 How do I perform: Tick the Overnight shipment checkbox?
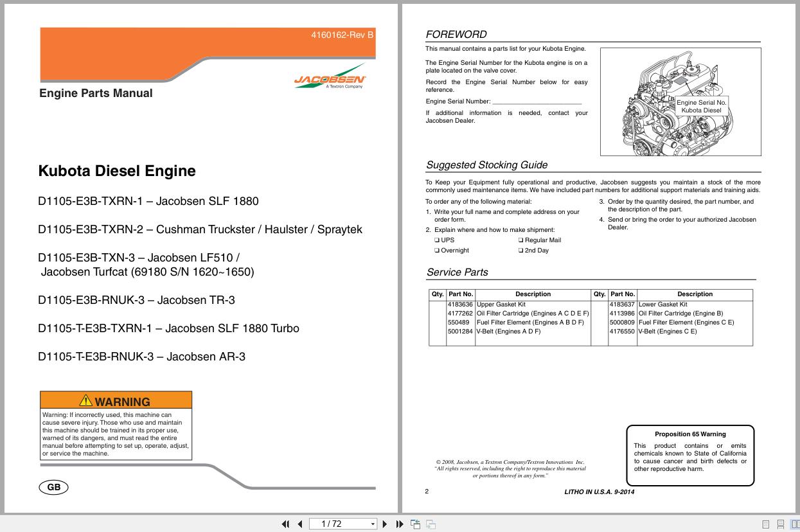(437, 251)
